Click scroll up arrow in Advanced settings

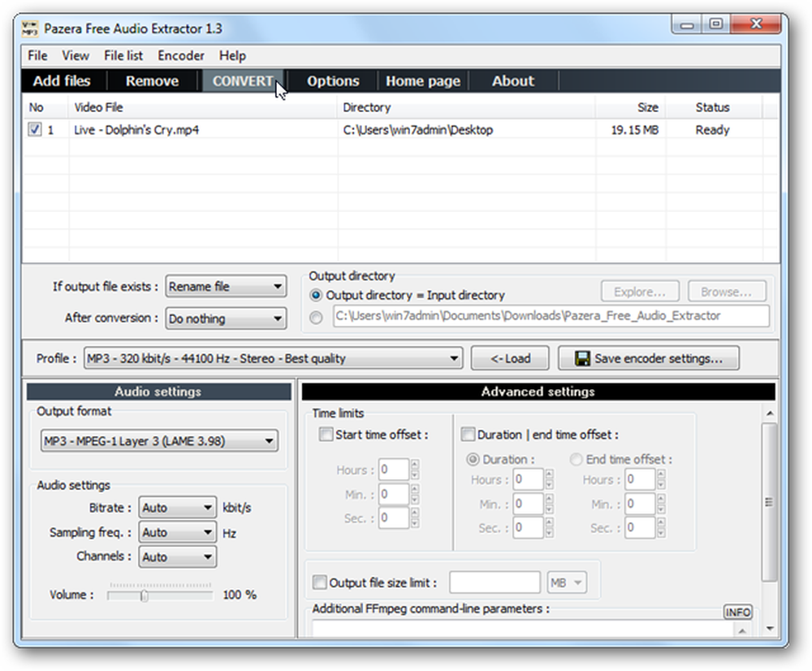point(770,413)
